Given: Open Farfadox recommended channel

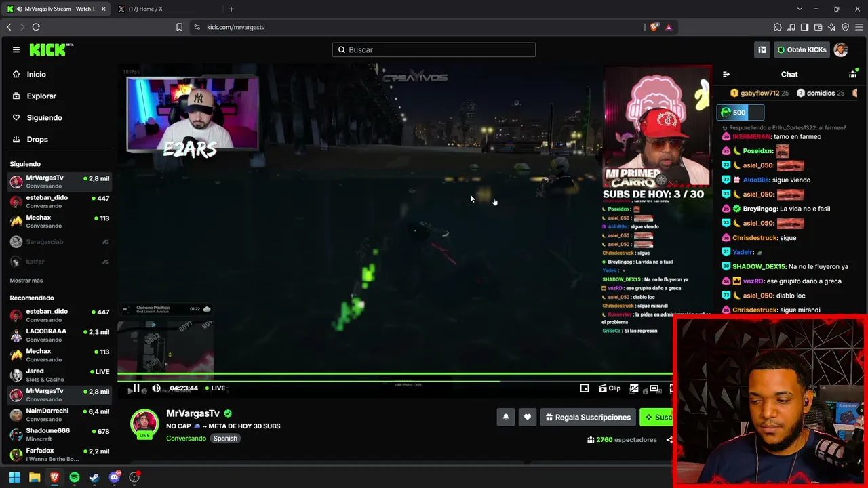Looking at the screenshot, I should pos(59,454).
